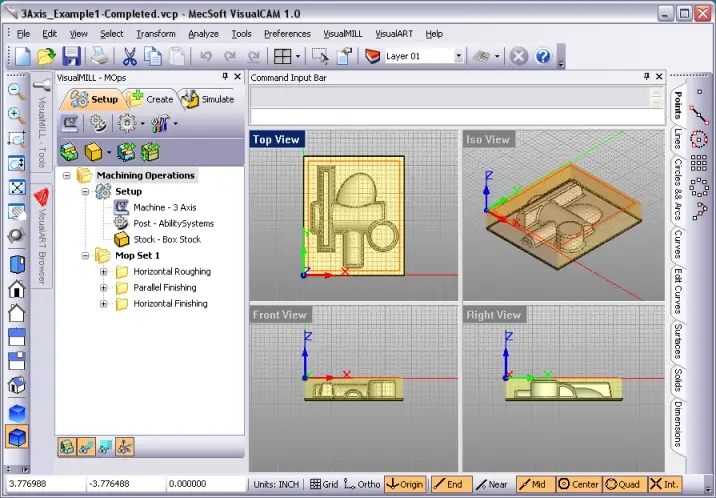Viewport: 716px width, 498px height.
Task: Open the File menu
Action: [x=23, y=34]
